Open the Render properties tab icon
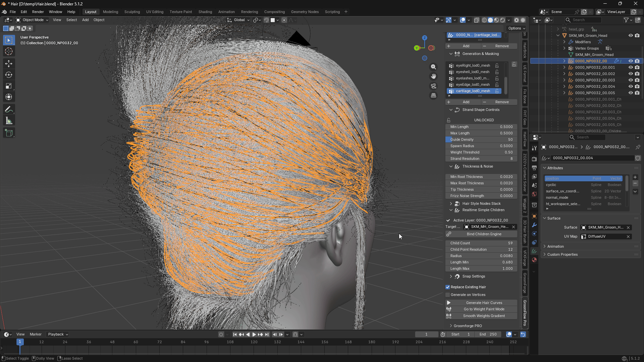This screenshot has height=362, width=644. click(534, 159)
